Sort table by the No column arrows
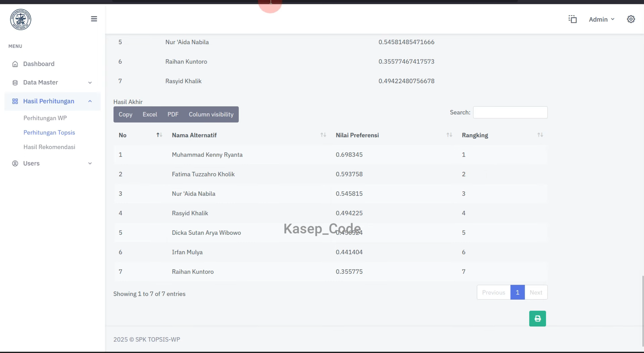This screenshot has height=353, width=644. pyautogui.click(x=159, y=135)
